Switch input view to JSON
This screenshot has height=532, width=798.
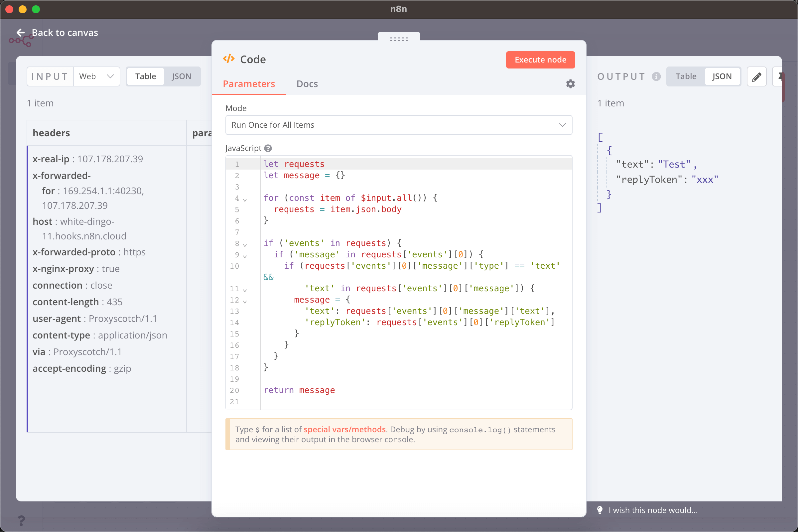(x=181, y=76)
